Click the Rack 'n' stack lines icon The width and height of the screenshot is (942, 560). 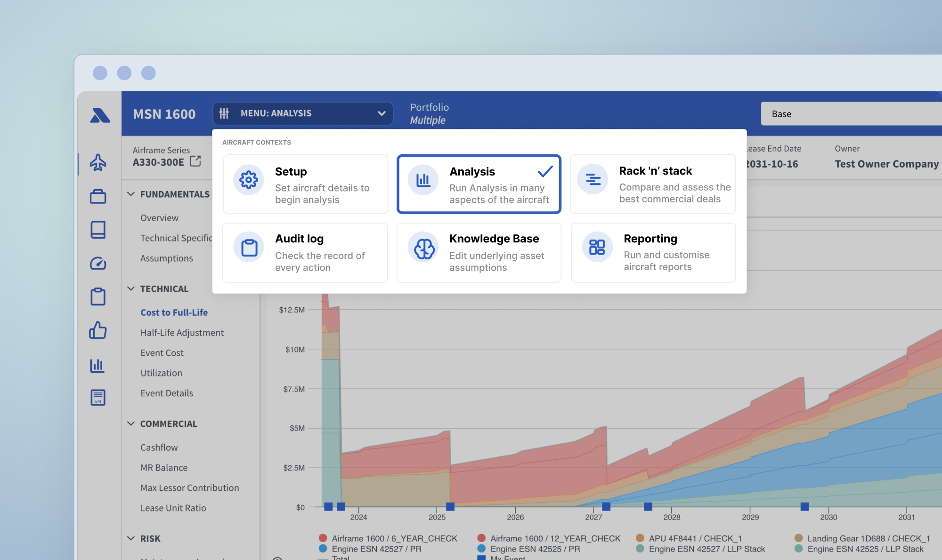(x=593, y=179)
